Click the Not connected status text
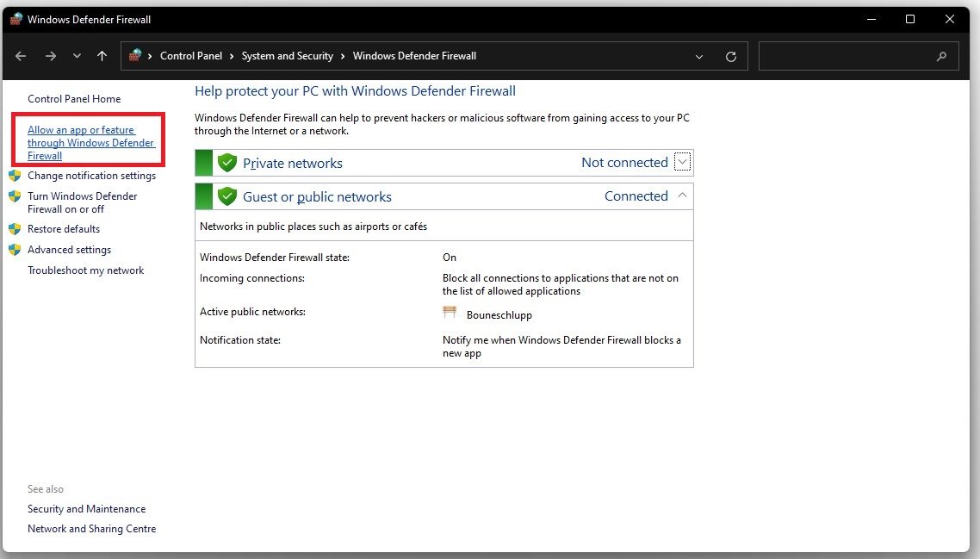Image resolution: width=980 pixels, height=559 pixels. tap(624, 163)
